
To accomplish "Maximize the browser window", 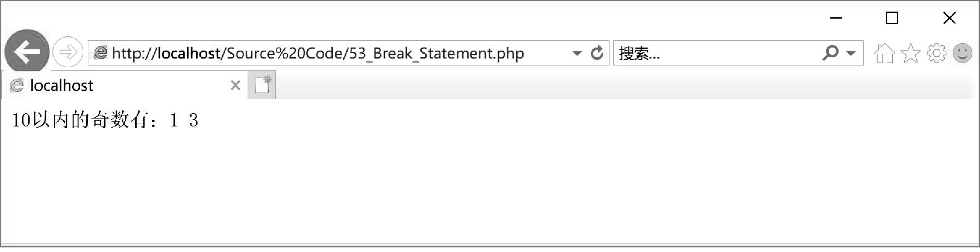I will (892, 18).
